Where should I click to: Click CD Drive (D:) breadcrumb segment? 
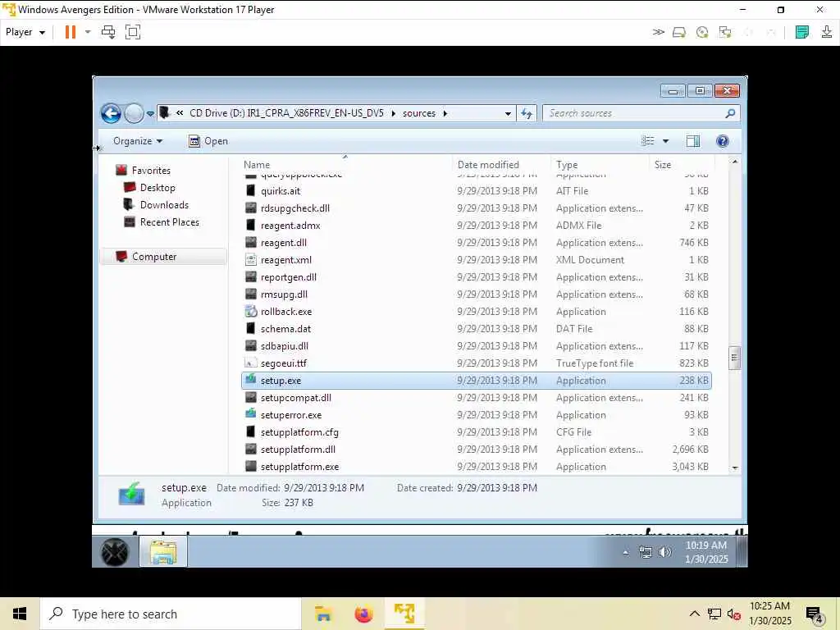coord(286,113)
